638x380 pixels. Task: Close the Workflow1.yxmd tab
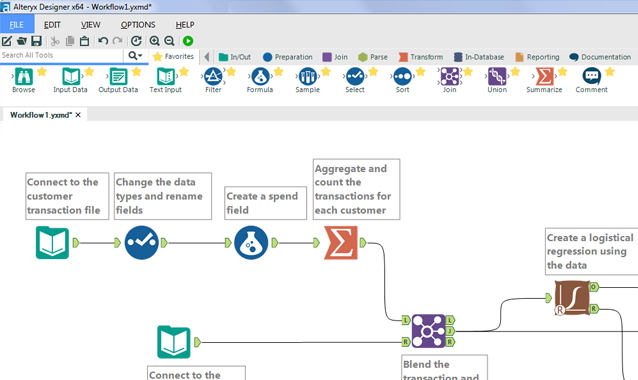pos(78,115)
